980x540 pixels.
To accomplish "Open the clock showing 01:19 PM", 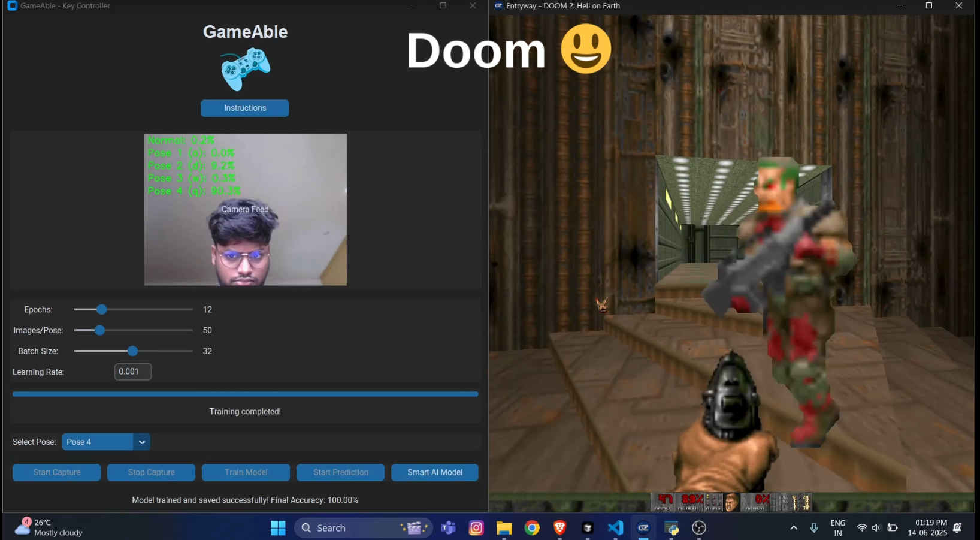I will 927,527.
